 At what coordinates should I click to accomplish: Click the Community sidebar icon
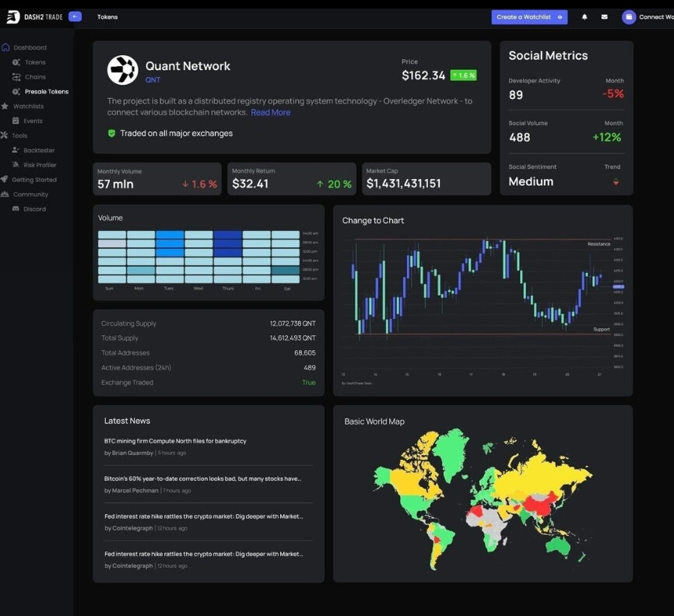(x=5, y=194)
